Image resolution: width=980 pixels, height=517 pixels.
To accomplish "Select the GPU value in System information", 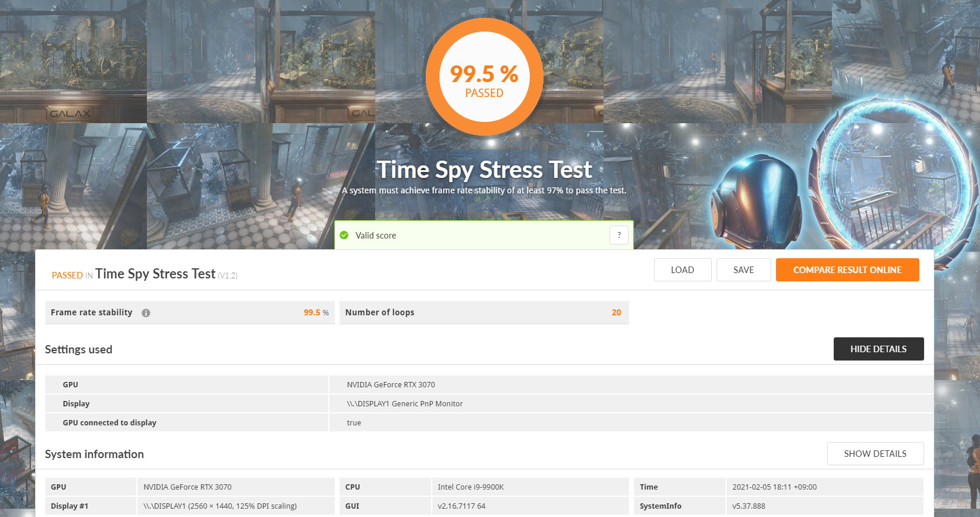I will (x=187, y=487).
